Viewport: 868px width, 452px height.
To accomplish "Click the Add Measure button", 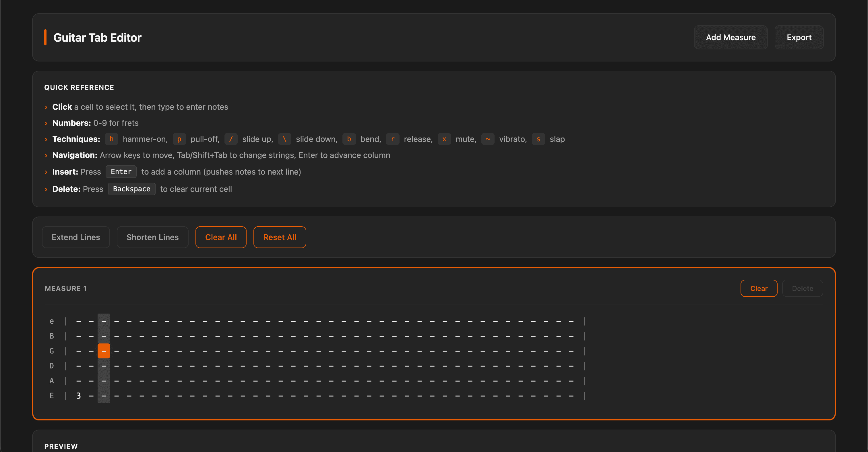I will point(731,37).
